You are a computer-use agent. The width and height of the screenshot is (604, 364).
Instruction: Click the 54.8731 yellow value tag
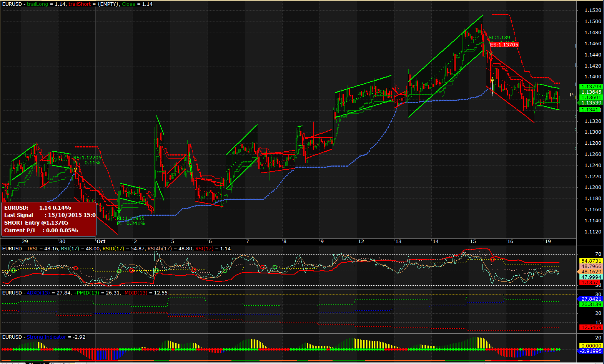(x=591, y=261)
